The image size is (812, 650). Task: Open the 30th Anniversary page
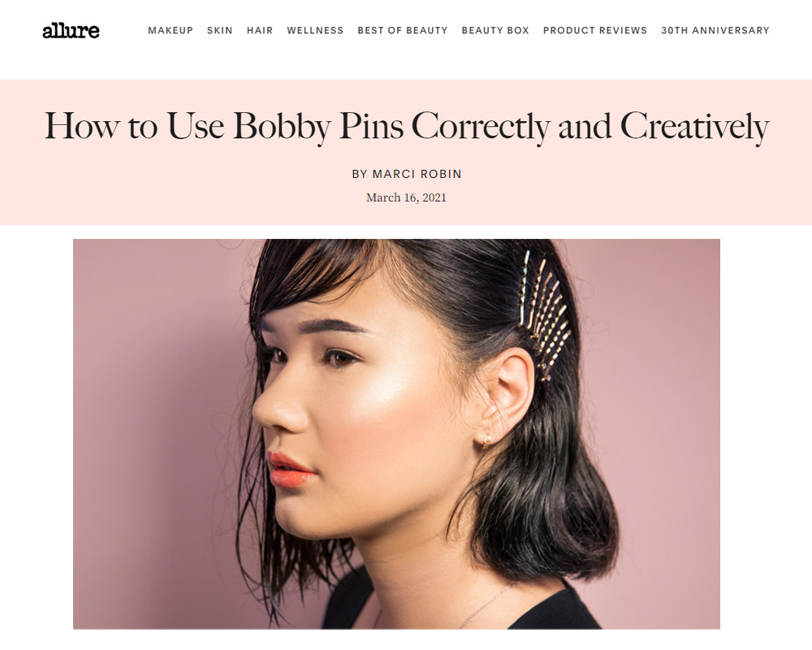[x=715, y=31]
